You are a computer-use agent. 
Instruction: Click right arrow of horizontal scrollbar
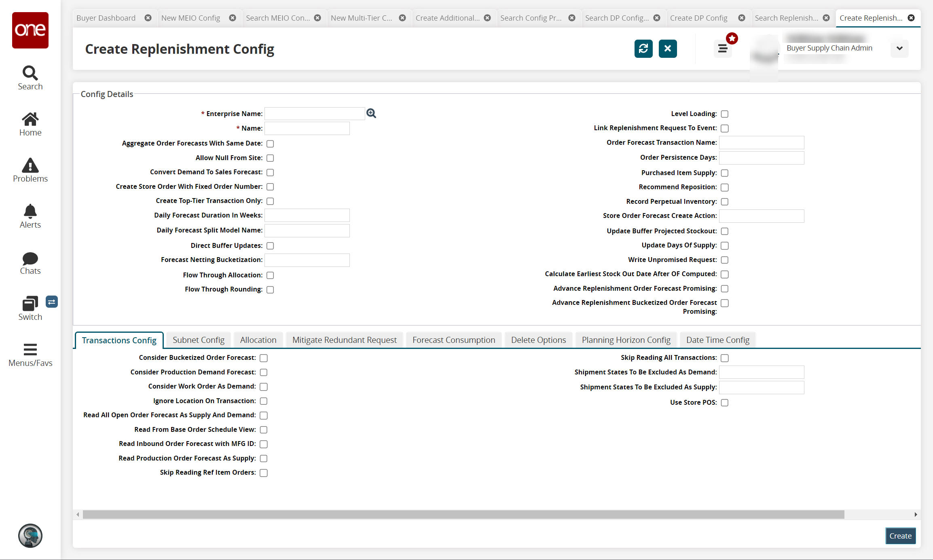(x=916, y=514)
